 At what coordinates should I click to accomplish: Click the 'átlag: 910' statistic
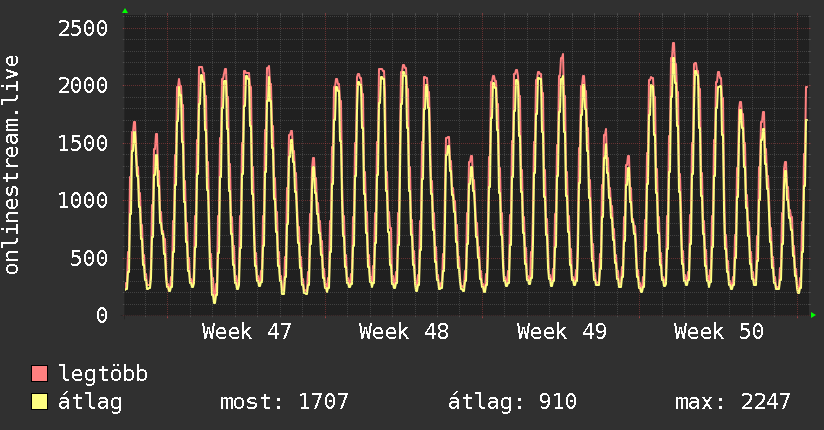pos(512,402)
